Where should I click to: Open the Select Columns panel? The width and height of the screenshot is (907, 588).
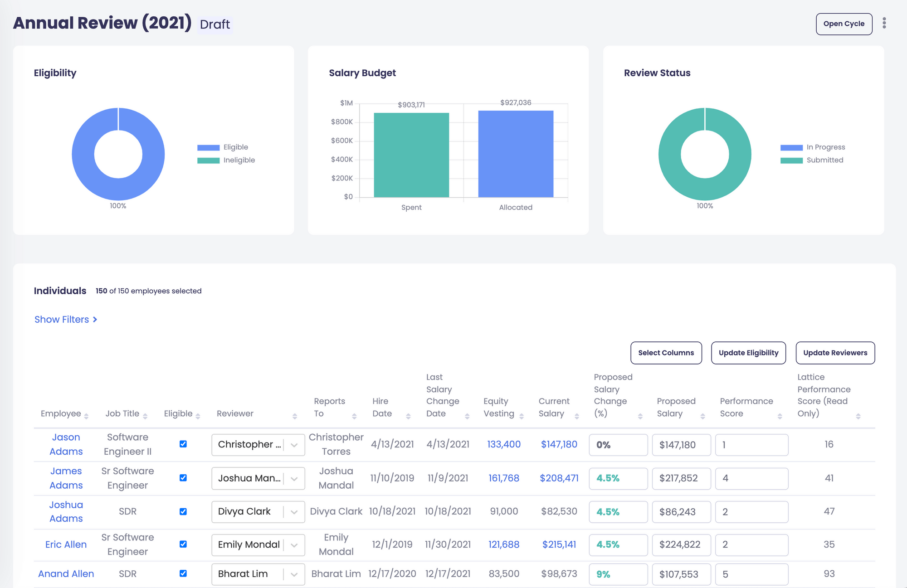666,353
